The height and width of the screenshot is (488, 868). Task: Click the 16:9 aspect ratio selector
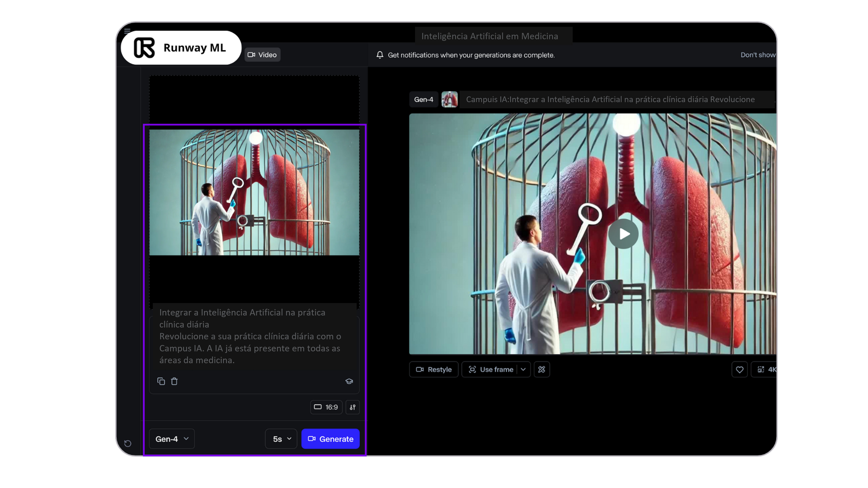point(326,407)
